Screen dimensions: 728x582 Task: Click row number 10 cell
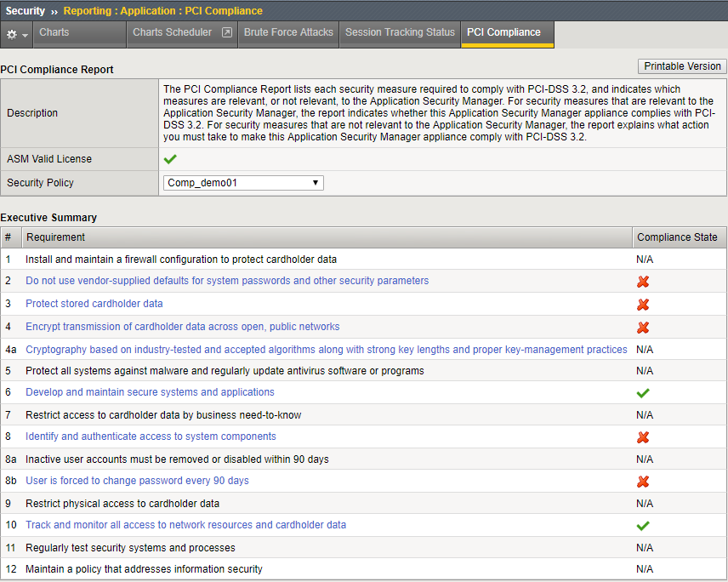(x=11, y=524)
